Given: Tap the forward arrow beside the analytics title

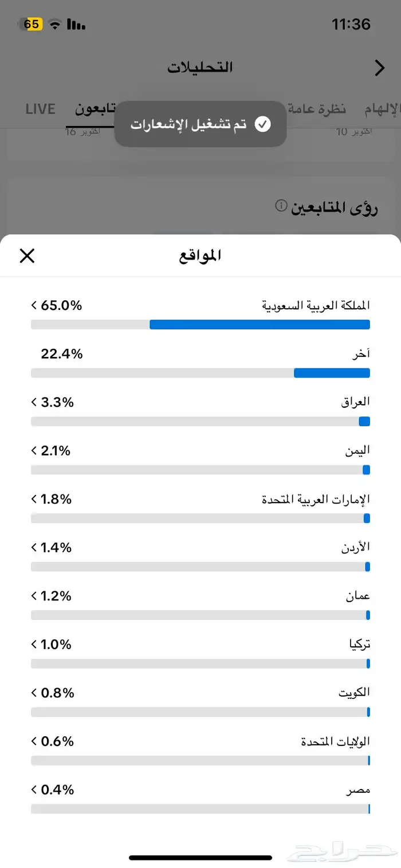Looking at the screenshot, I should point(379,68).
